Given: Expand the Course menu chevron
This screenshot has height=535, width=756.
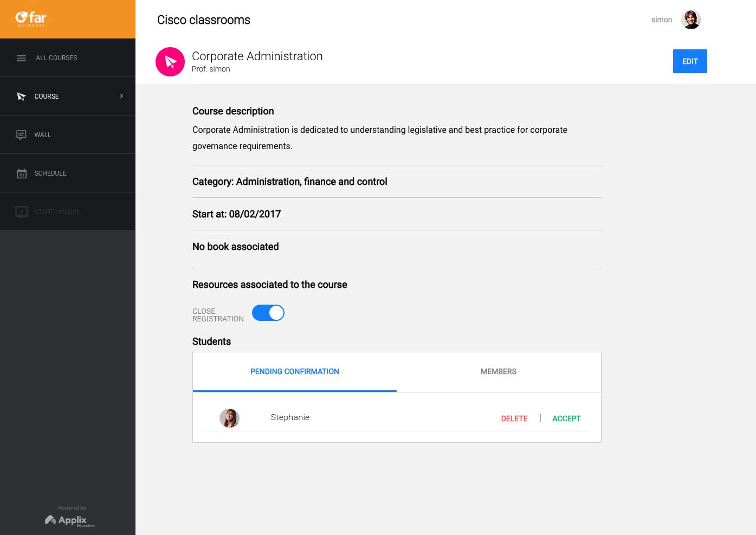Looking at the screenshot, I should (121, 96).
